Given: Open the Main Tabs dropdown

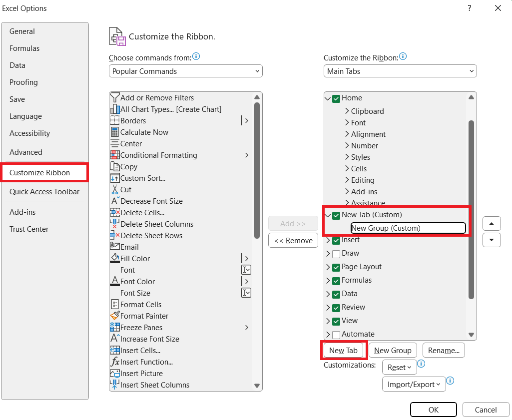Looking at the screenshot, I should click(x=400, y=71).
